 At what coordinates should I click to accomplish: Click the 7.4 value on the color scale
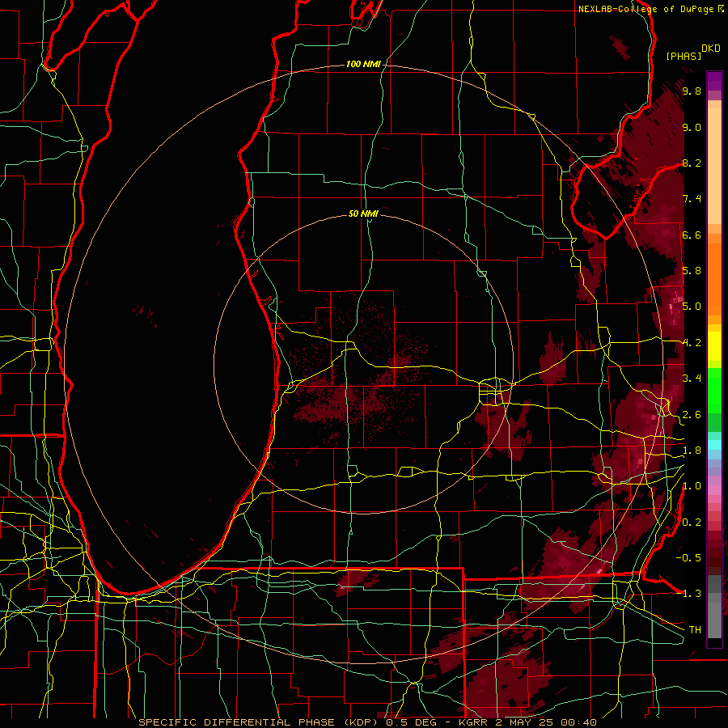[x=692, y=199]
